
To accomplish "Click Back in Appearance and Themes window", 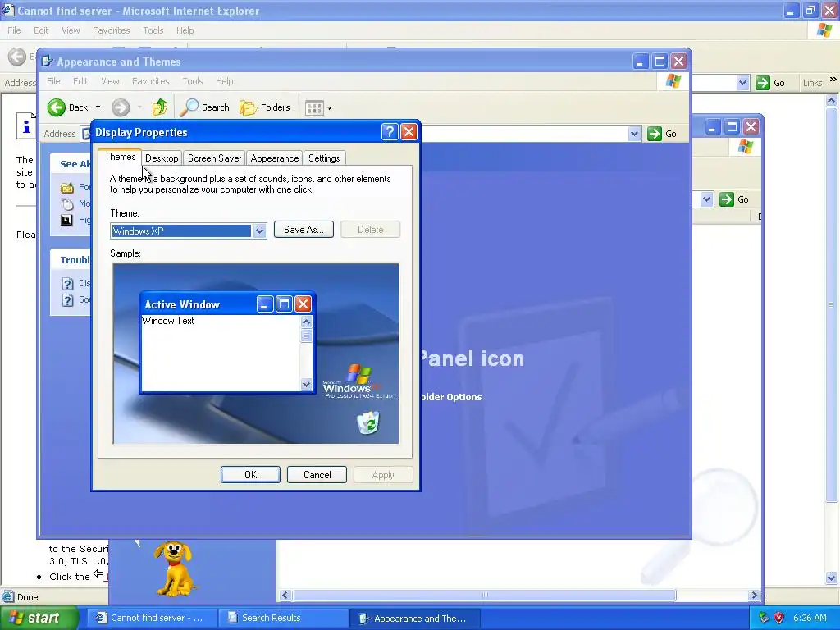I will coord(68,107).
